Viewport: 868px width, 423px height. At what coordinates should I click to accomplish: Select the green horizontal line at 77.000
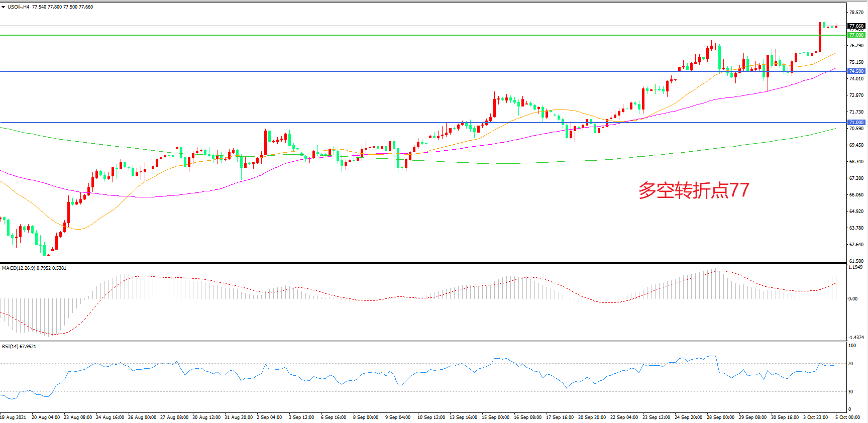(x=402, y=35)
